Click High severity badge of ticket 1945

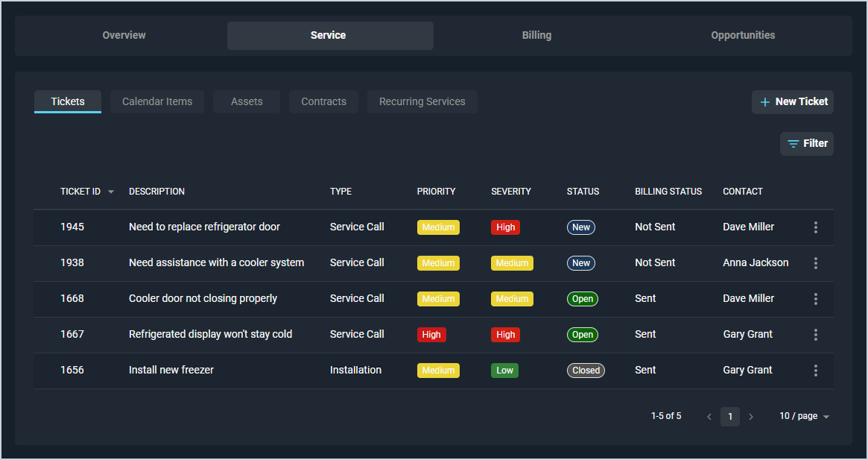[505, 227]
